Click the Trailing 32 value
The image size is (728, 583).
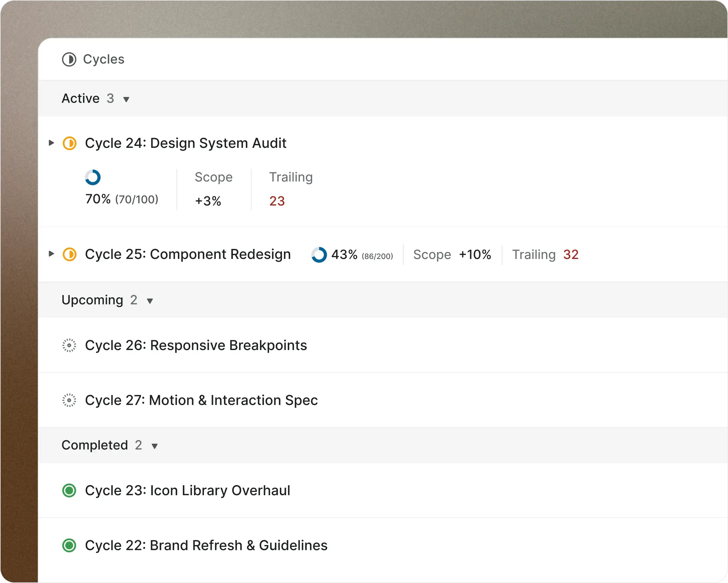point(571,255)
